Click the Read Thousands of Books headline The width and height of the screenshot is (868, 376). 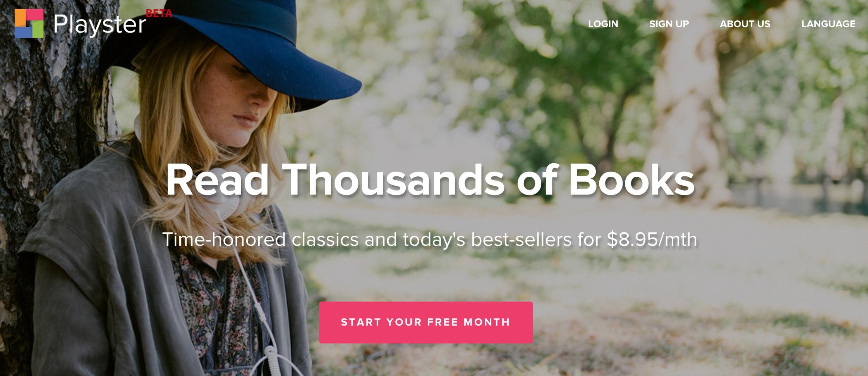pyautogui.click(x=430, y=180)
